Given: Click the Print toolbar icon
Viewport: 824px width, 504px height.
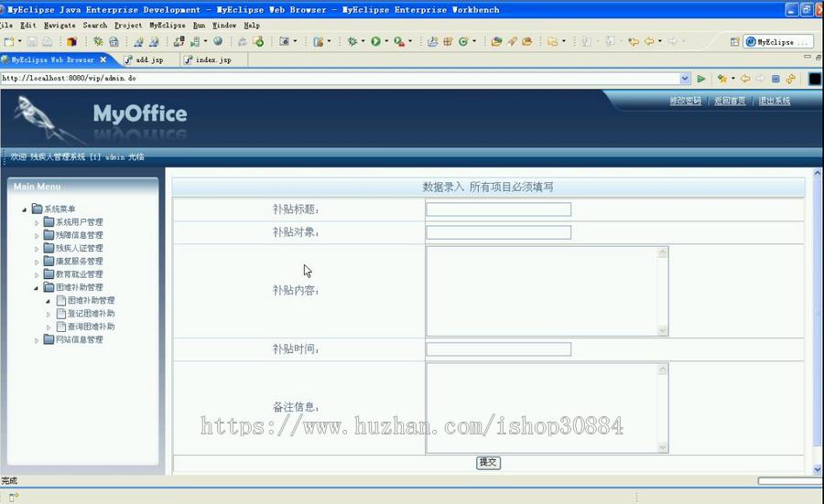Looking at the screenshot, I should pyautogui.click(x=48, y=41).
